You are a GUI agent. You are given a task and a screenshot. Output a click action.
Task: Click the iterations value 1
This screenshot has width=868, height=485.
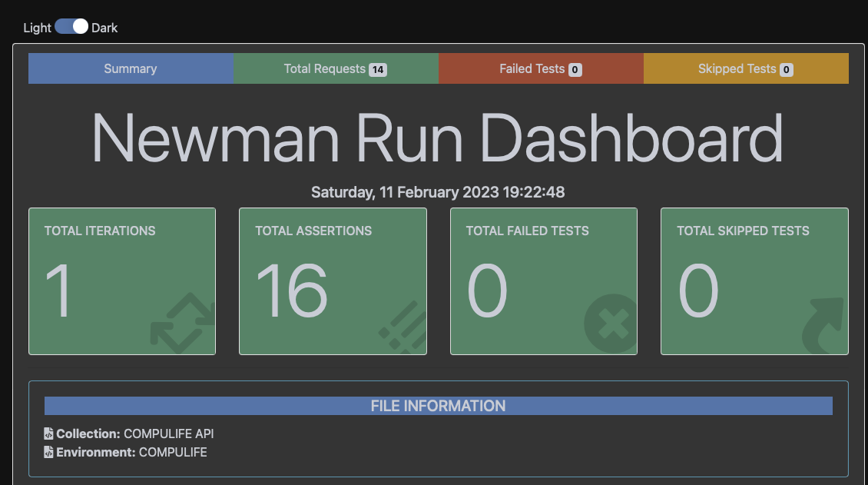tap(58, 290)
